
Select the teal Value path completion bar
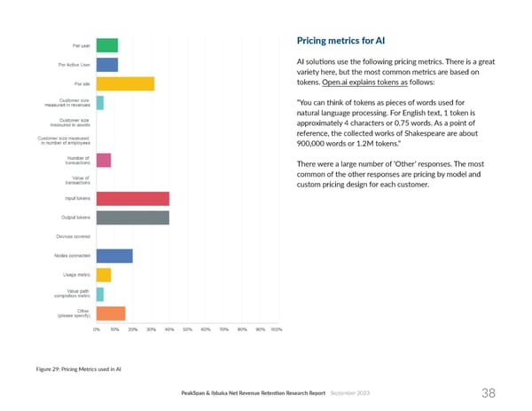point(99,294)
